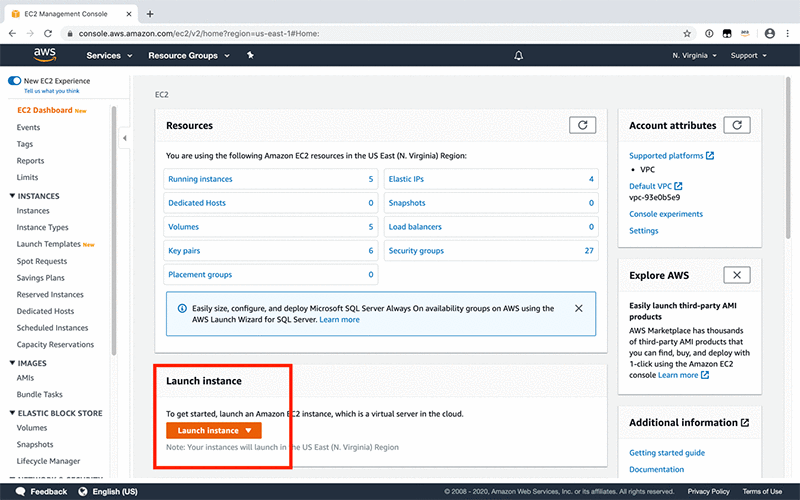Open the Services dropdown menu

109,56
